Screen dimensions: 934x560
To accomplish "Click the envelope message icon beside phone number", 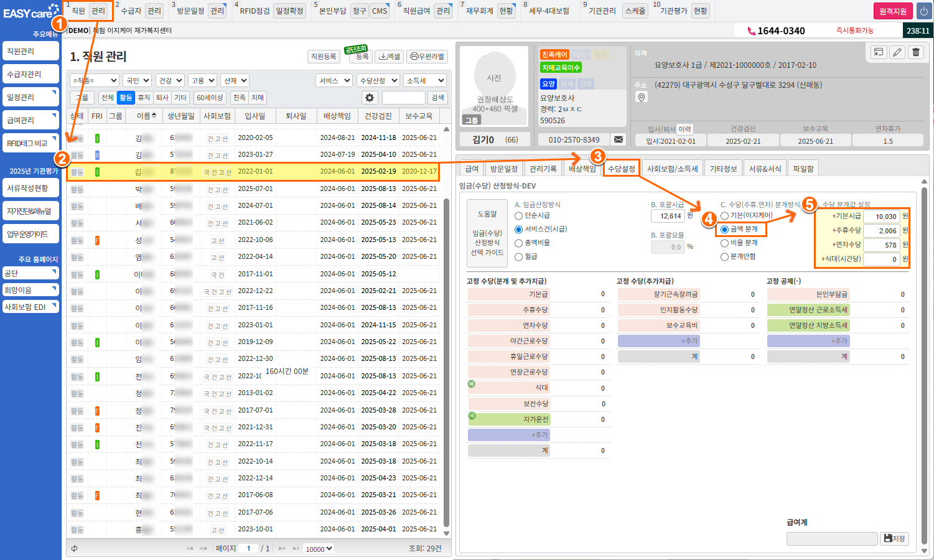I will click(x=619, y=139).
